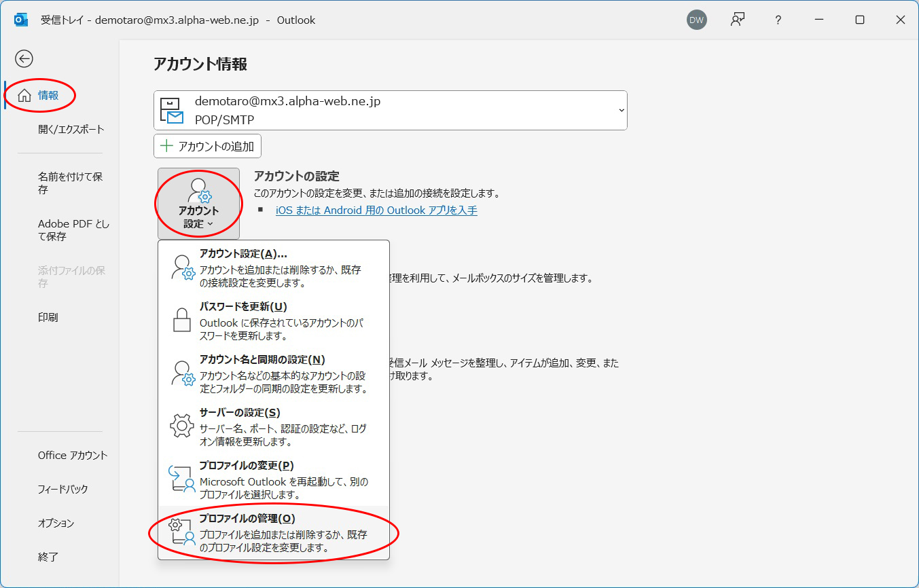The width and height of the screenshot is (919, 588).
Task: Click the home icon next to 情報
Action: [x=24, y=95]
